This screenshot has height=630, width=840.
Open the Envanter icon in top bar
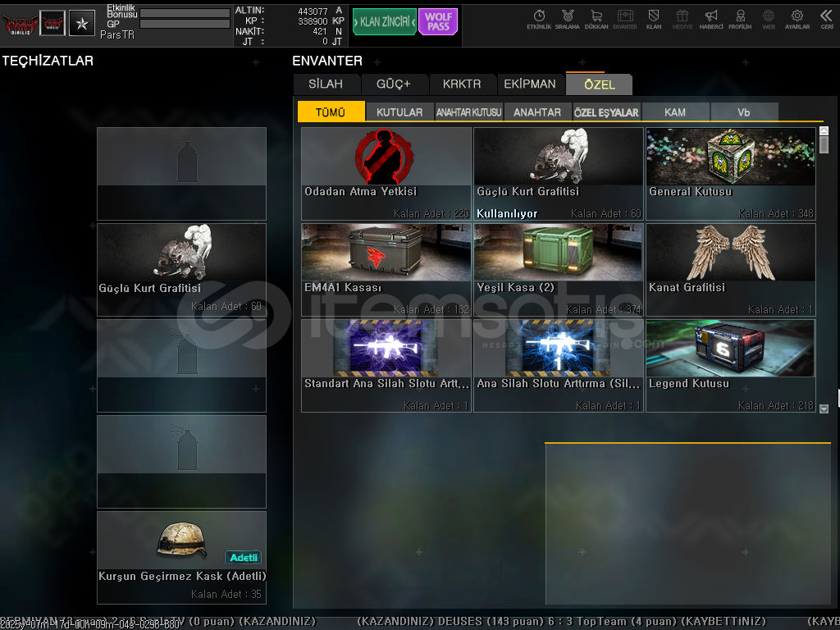[624, 20]
